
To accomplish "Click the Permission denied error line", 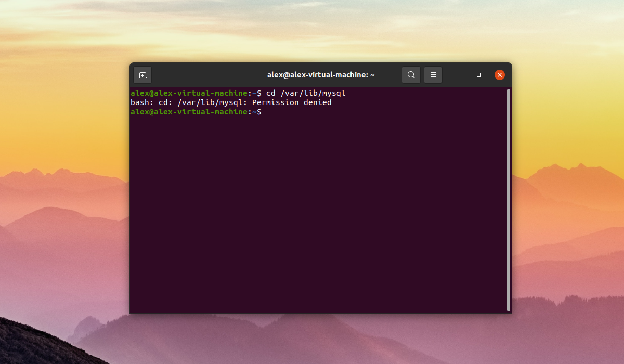I will 231,102.
